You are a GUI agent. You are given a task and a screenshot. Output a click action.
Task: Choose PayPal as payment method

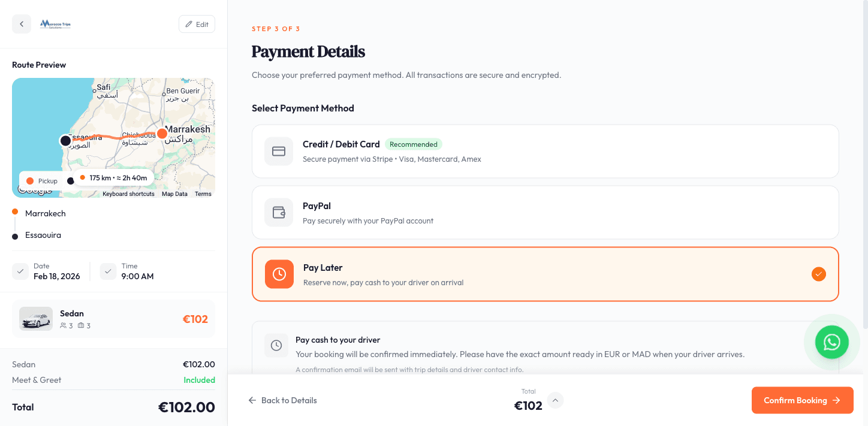click(x=545, y=212)
